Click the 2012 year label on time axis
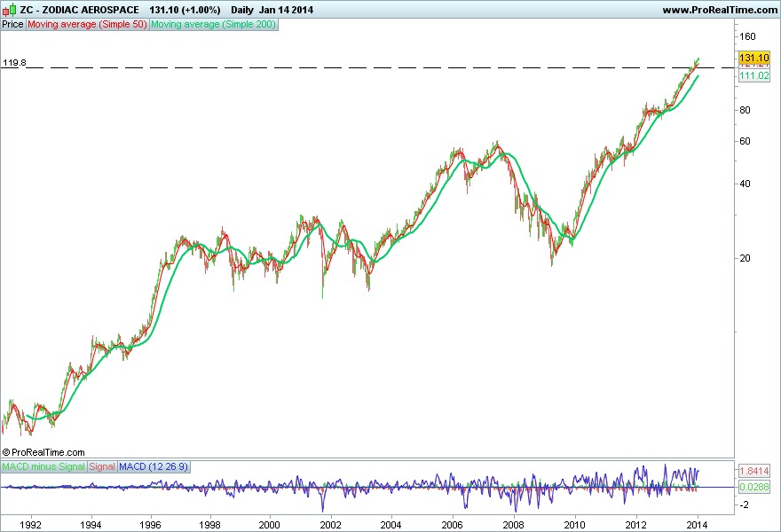The image size is (781, 532). pos(636,525)
